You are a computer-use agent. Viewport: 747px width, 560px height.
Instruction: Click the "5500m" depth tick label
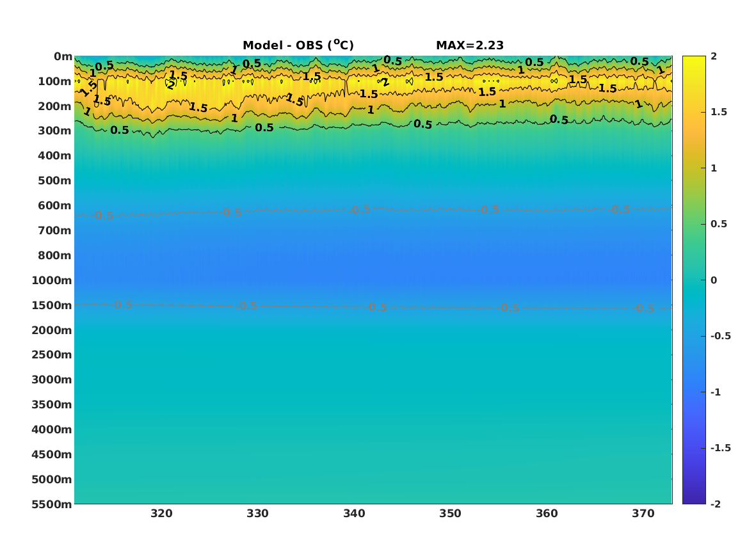[51, 504]
